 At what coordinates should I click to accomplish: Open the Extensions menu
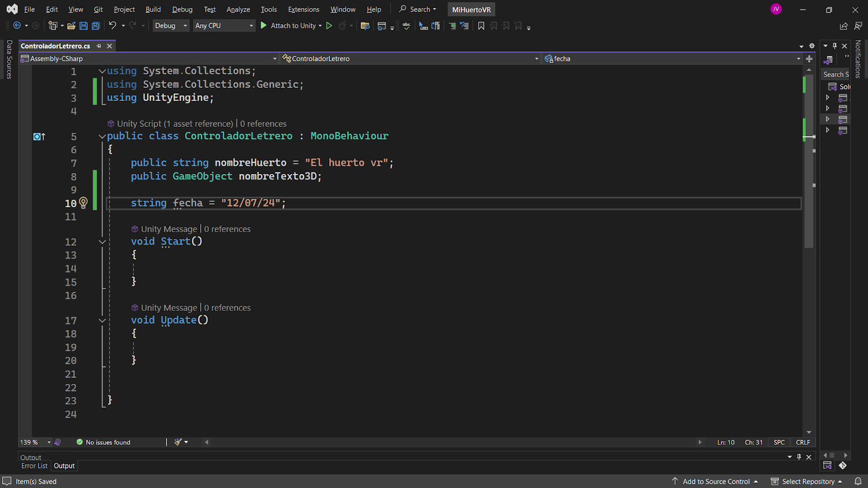click(x=303, y=9)
